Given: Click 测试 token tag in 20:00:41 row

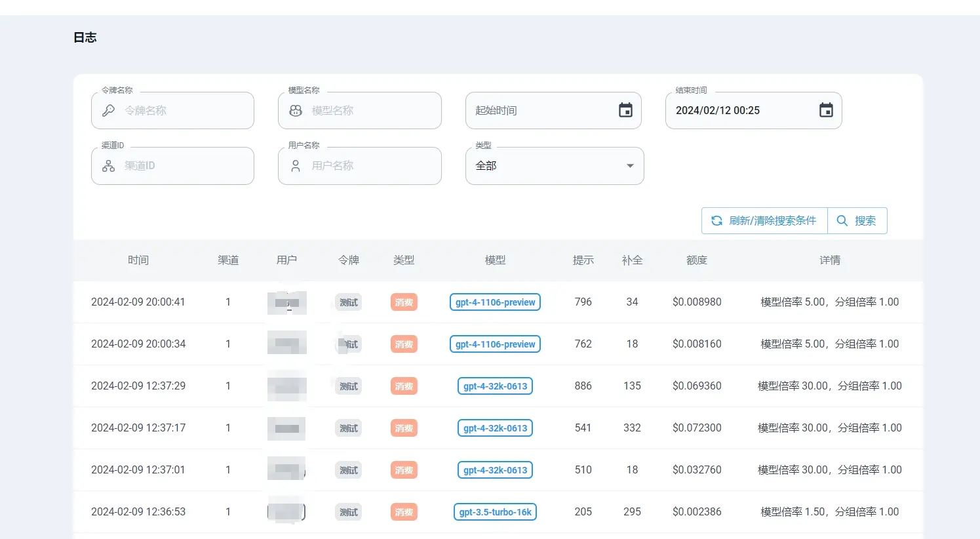Looking at the screenshot, I should (x=349, y=302).
